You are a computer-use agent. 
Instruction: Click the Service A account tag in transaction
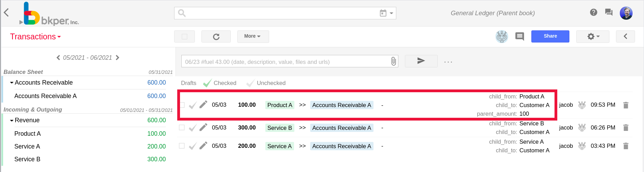coord(280,146)
